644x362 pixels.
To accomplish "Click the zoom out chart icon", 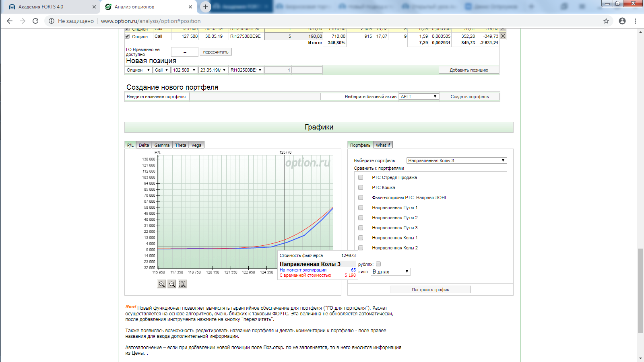I will pos(172,284).
